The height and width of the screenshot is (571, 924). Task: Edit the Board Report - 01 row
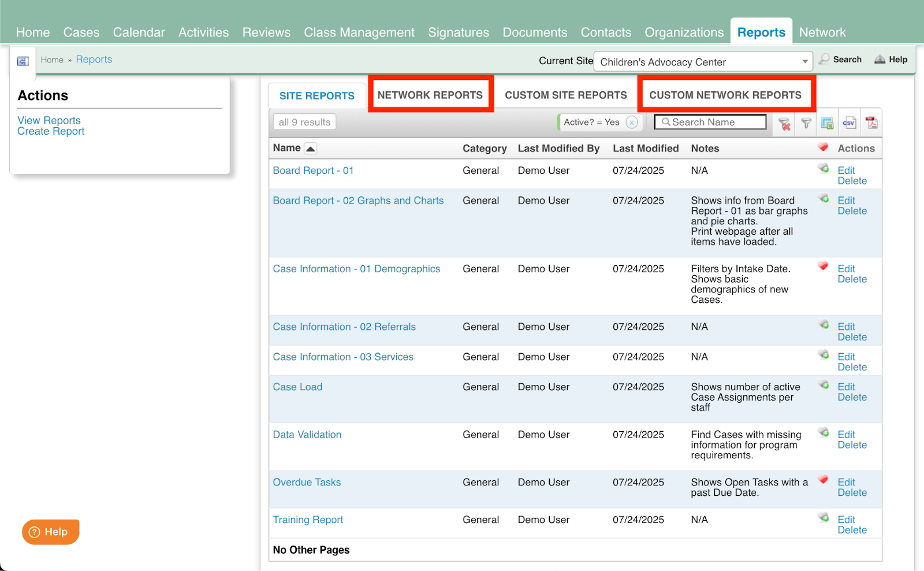(x=846, y=170)
